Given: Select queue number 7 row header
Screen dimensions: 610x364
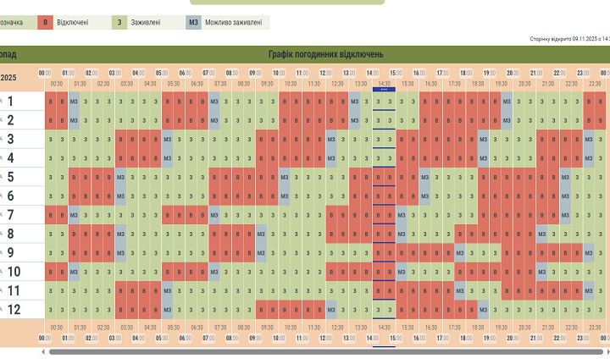Looking at the screenshot, I should tap(11, 215).
